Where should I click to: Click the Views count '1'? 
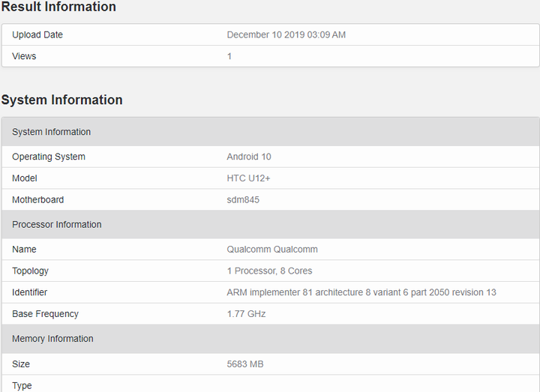[229, 56]
